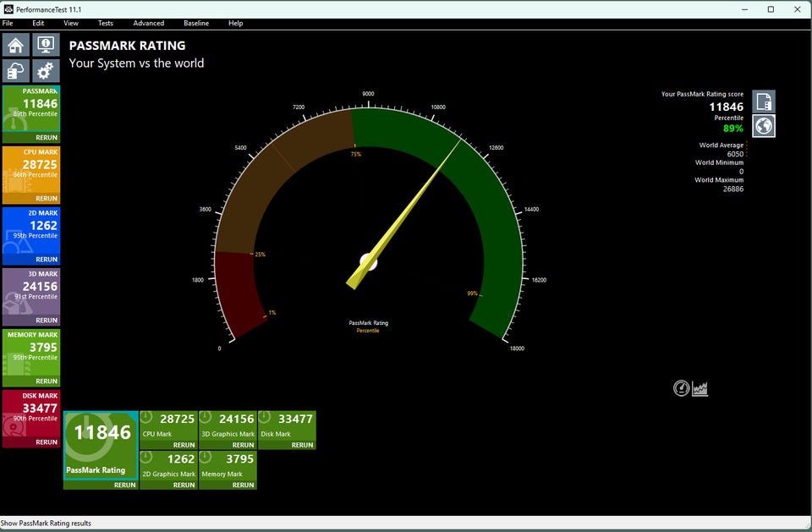This screenshot has height=532, width=812.
Task: Click the 1262 2D Graphics Mark bottom tile
Action: point(169,465)
